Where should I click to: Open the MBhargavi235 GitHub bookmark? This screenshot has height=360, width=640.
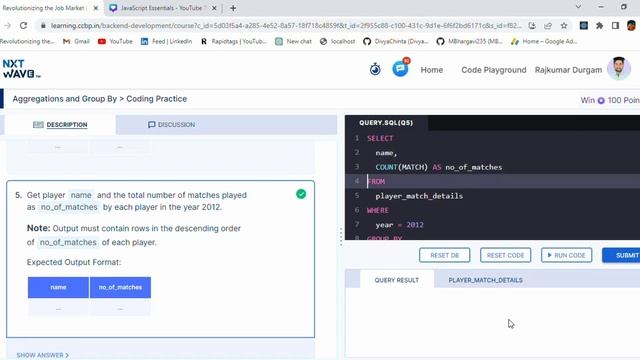pos(470,41)
